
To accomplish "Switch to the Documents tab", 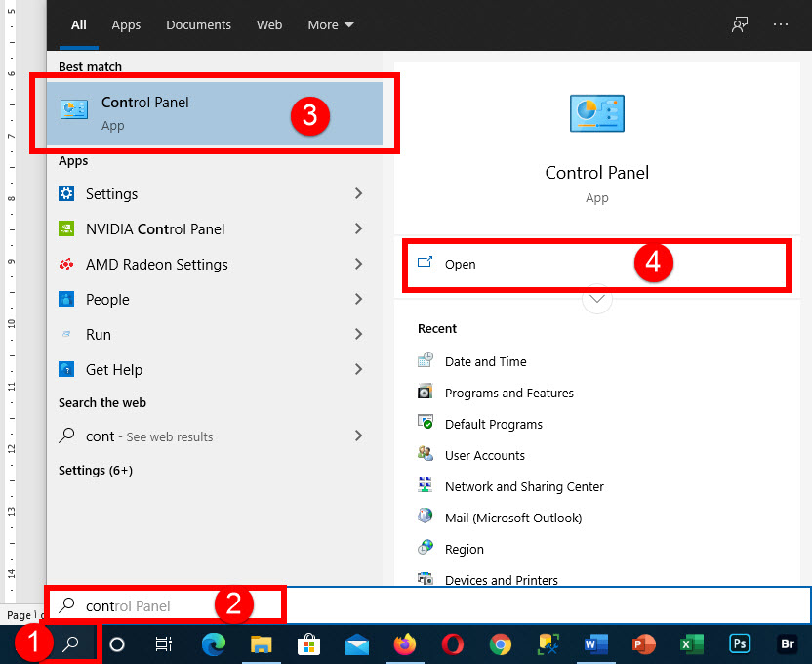I will tap(198, 24).
